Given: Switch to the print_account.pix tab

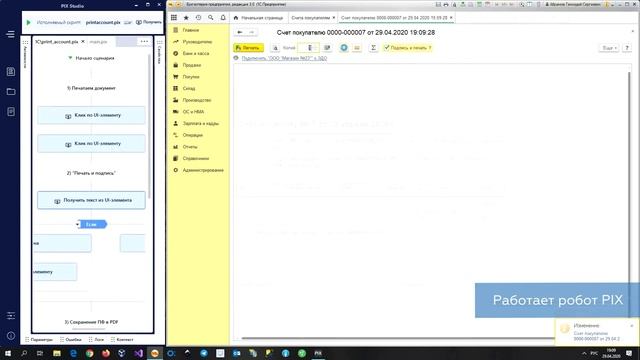Looking at the screenshot, I should pyautogui.click(x=56, y=42).
